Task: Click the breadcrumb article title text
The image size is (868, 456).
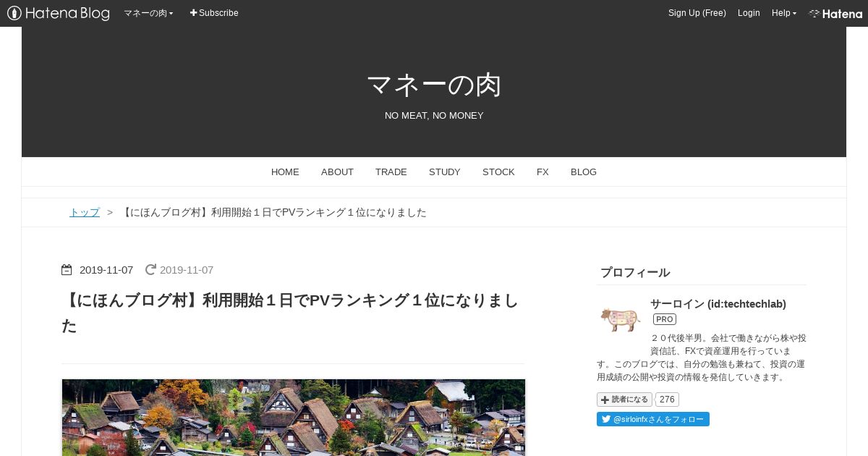Action: tap(273, 212)
